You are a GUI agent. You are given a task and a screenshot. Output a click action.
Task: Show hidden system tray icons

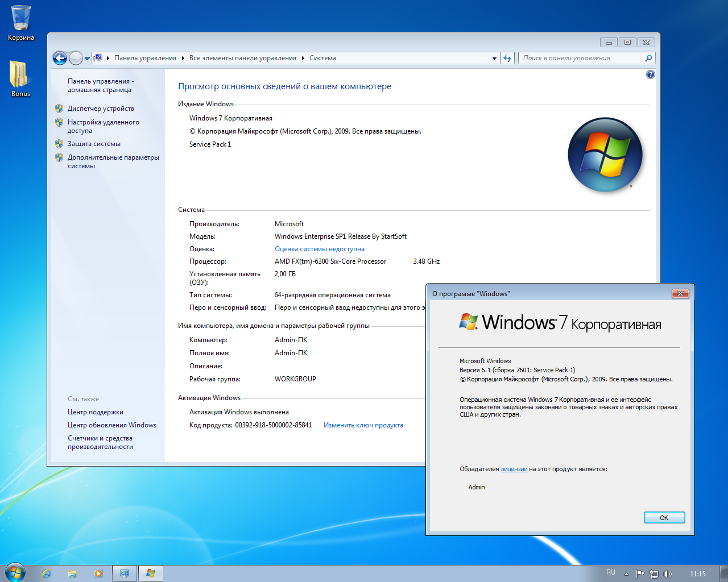[x=626, y=573]
